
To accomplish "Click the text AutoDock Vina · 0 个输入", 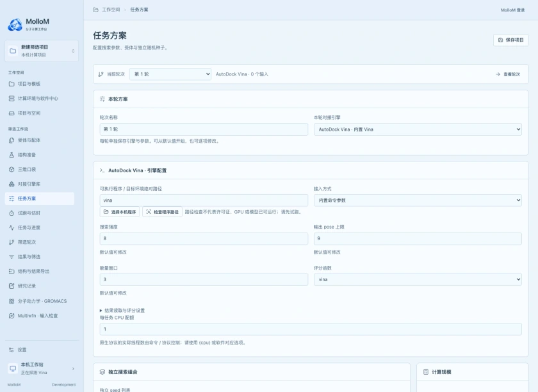I will pos(242,74).
